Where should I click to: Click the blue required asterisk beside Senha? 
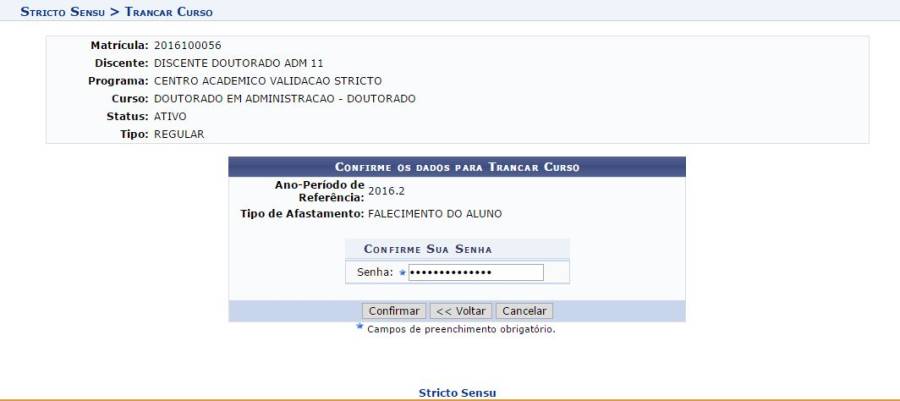(x=402, y=273)
